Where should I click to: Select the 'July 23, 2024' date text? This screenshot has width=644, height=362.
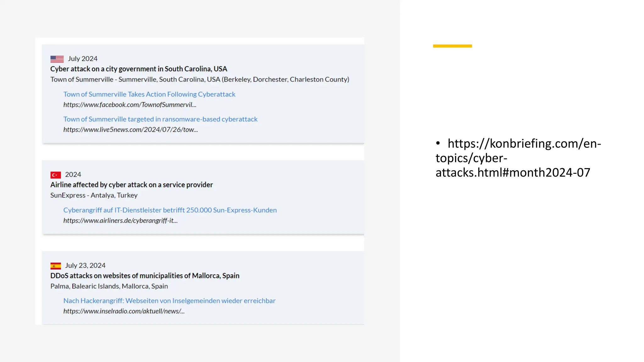coord(85,266)
